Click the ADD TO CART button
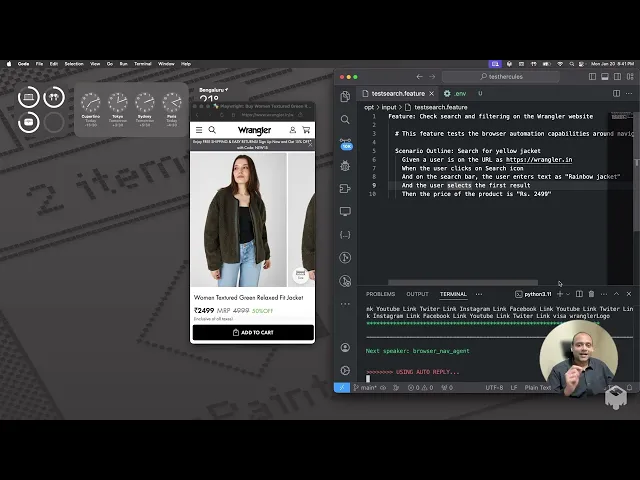 click(253, 332)
